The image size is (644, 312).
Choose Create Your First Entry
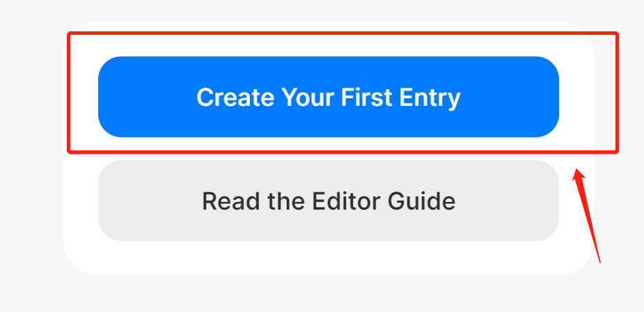[x=328, y=97]
